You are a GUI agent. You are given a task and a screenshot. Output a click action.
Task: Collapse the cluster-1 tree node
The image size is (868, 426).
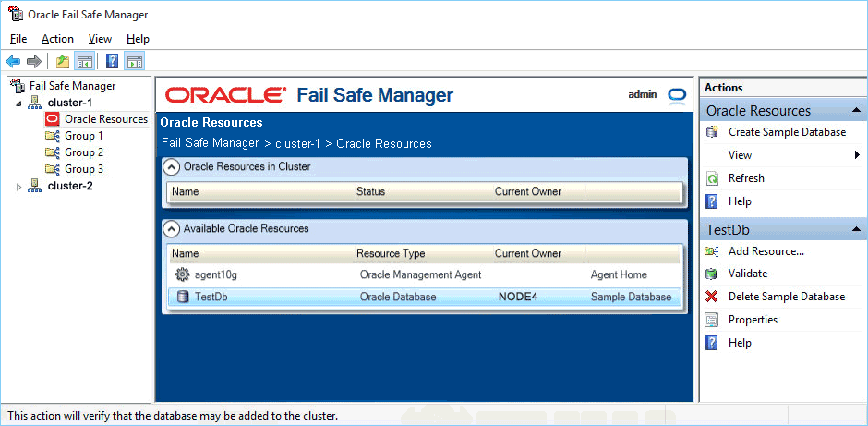pos(20,103)
